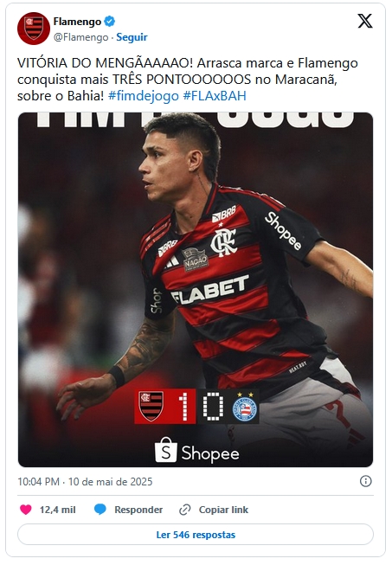Like the tweet with heart icon

click(x=26, y=510)
